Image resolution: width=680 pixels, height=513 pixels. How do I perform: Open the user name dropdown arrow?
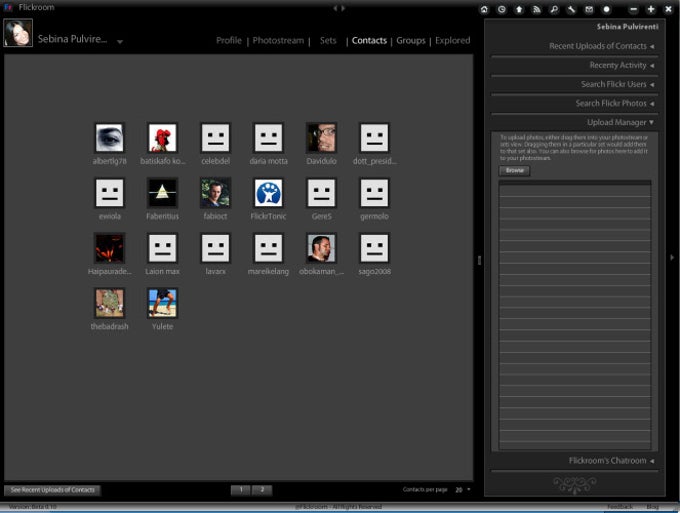point(120,42)
